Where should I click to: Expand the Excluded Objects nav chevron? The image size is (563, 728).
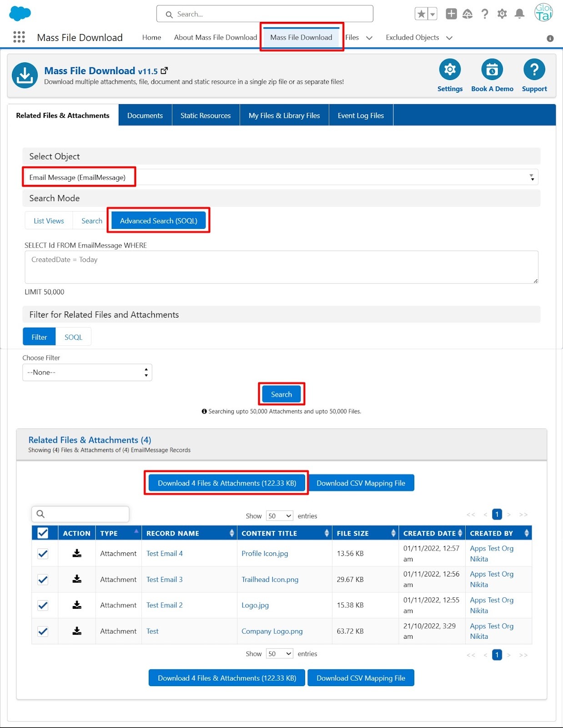pos(449,38)
